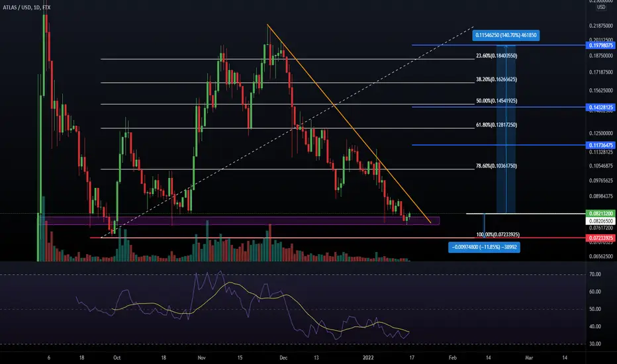
Task: Select the 38.20%(0.16266625) Fibonacci level label
Action: [497, 79]
